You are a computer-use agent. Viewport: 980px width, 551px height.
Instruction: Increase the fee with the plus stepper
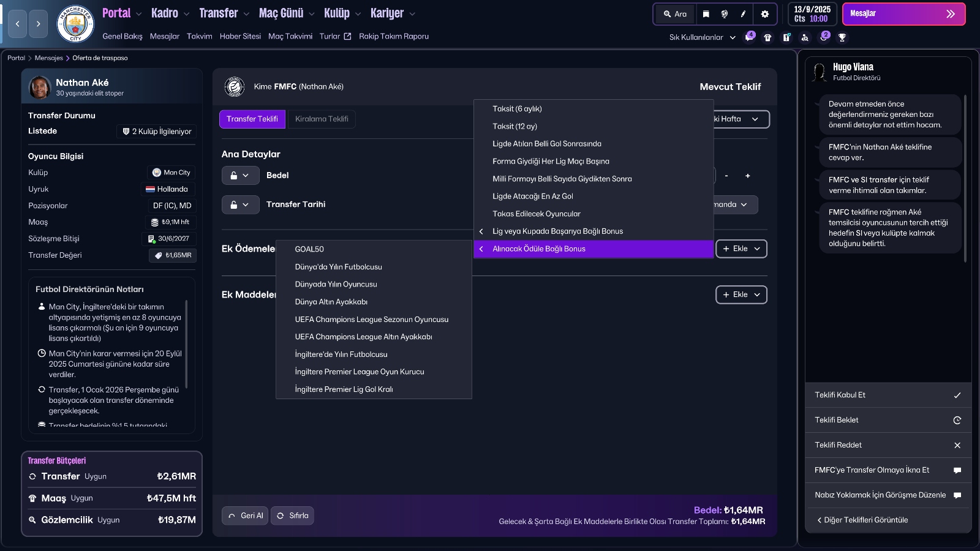coord(748,176)
